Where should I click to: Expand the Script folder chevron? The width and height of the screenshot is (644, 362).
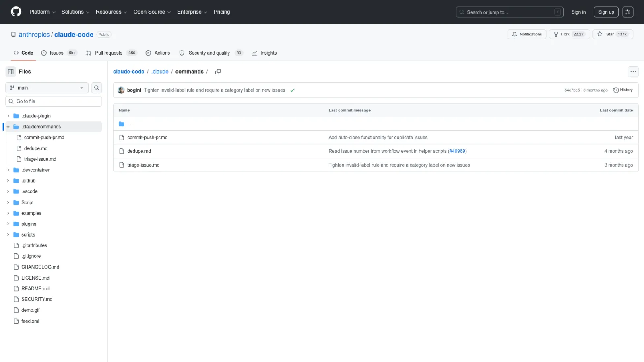8,202
